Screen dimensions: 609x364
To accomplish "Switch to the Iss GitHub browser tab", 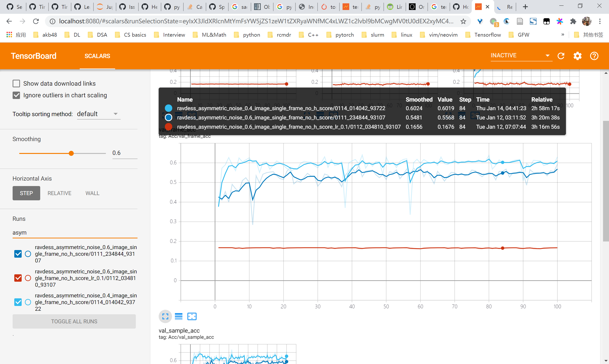I will (127, 7).
